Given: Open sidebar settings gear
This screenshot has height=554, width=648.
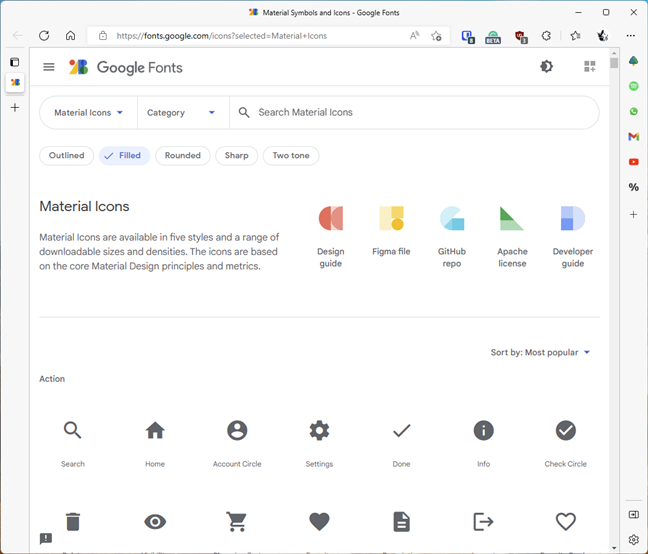Looking at the screenshot, I should pyautogui.click(x=634, y=540).
